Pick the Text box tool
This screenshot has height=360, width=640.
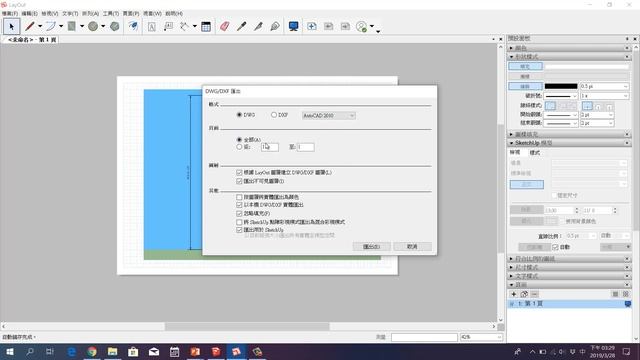151,27
